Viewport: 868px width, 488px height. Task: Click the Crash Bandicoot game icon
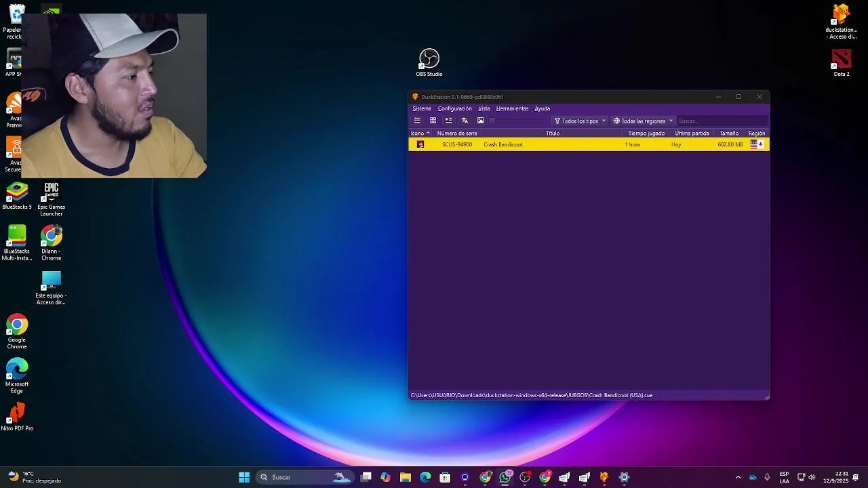point(420,144)
